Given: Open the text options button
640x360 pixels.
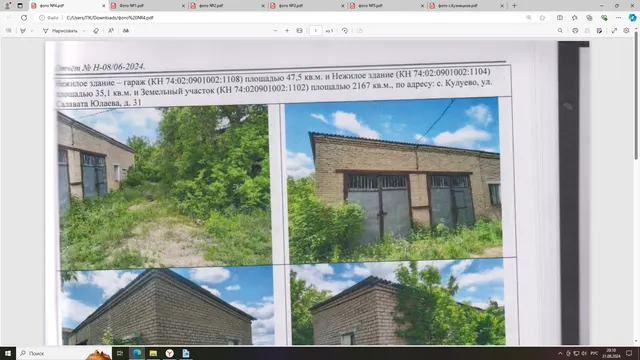Looking at the screenshot, I should coord(126,31).
